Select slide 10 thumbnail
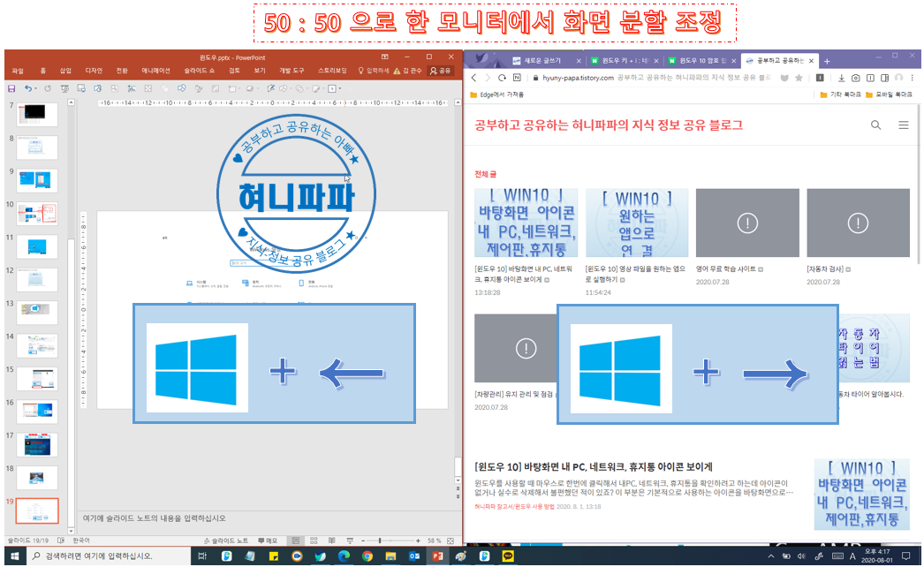The width and height of the screenshot is (924, 567). click(x=37, y=214)
